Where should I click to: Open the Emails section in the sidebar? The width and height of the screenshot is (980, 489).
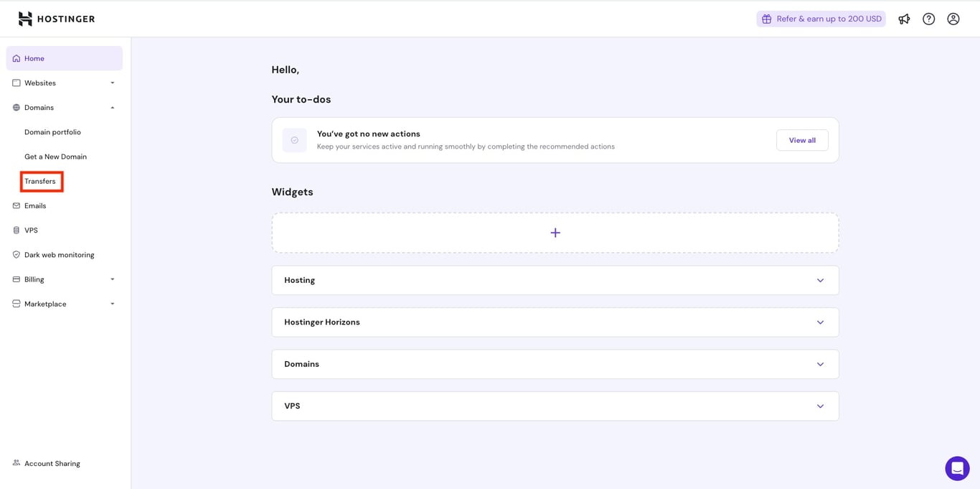[34, 205]
